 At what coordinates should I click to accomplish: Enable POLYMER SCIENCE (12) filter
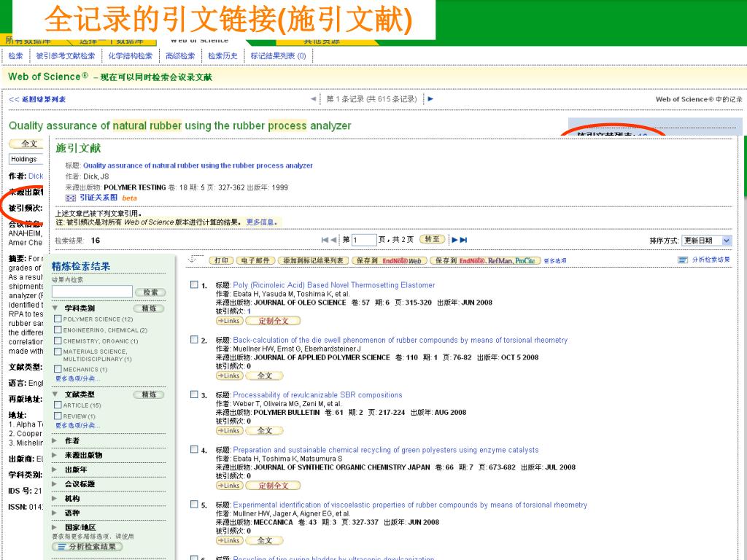click(x=58, y=319)
